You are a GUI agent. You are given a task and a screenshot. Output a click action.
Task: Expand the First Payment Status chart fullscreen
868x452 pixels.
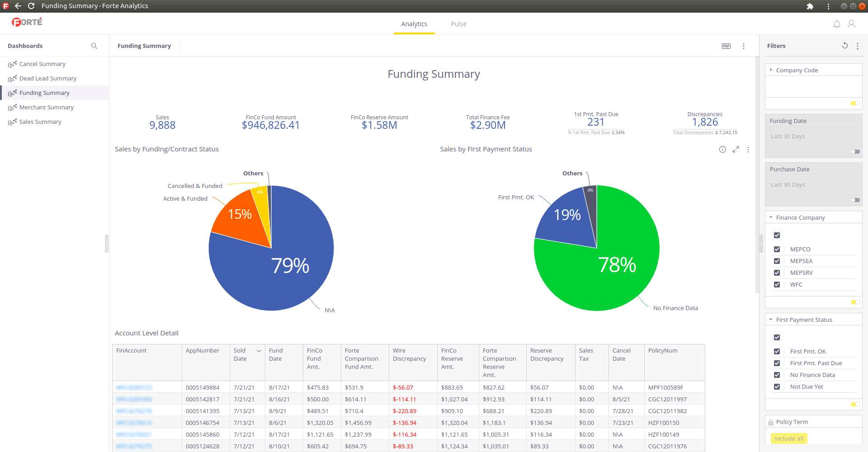[736, 150]
